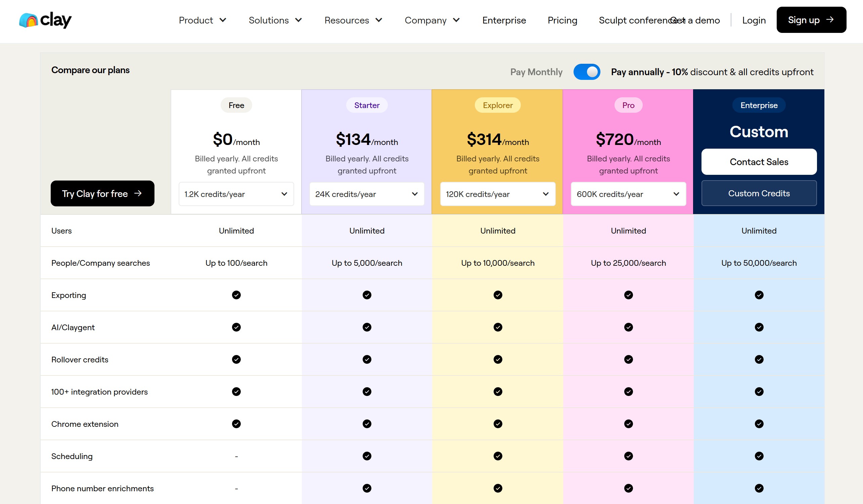The width and height of the screenshot is (863, 504).
Task: Click the $720/month Pro price
Action: coord(628,139)
